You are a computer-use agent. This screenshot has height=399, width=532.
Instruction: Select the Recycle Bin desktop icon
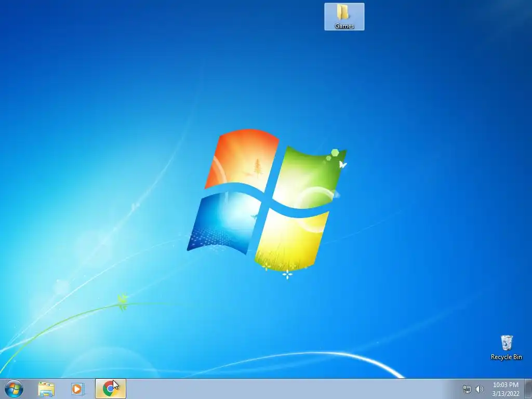(x=506, y=348)
